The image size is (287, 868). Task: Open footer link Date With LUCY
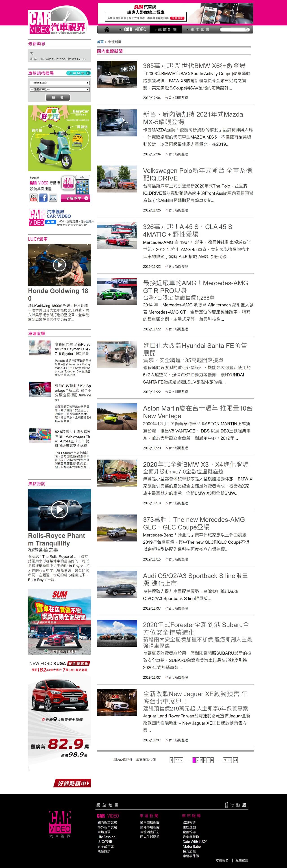pos(195,841)
